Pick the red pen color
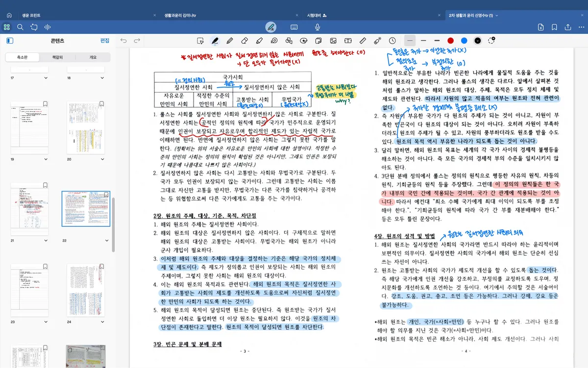 (x=450, y=40)
